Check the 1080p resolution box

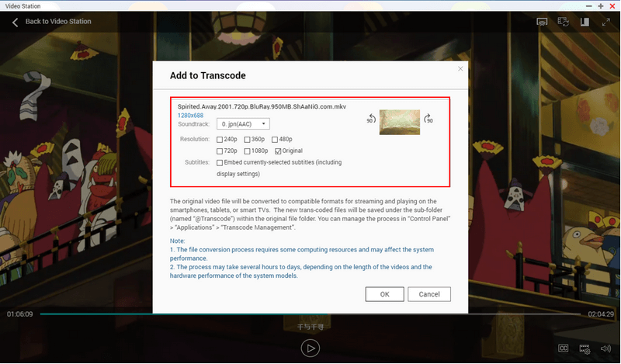click(x=247, y=151)
